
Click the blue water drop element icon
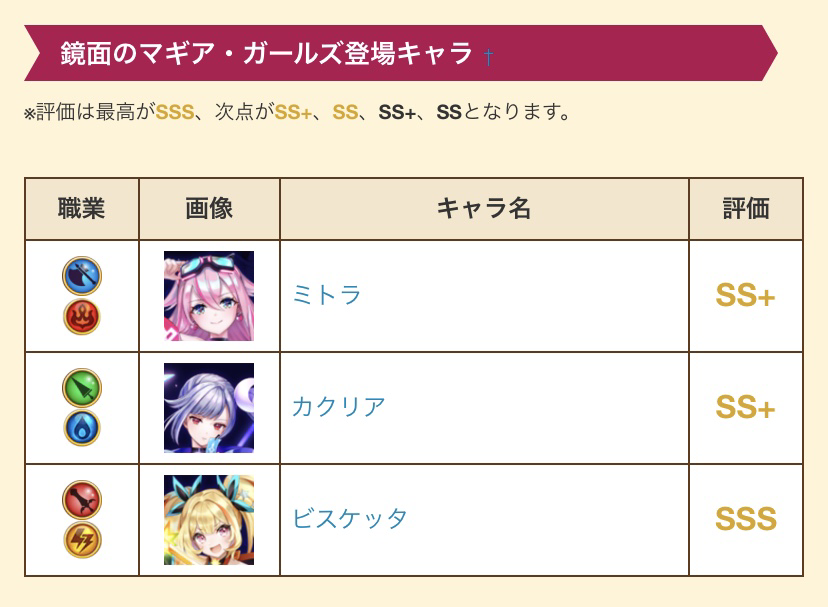[x=82, y=428]
